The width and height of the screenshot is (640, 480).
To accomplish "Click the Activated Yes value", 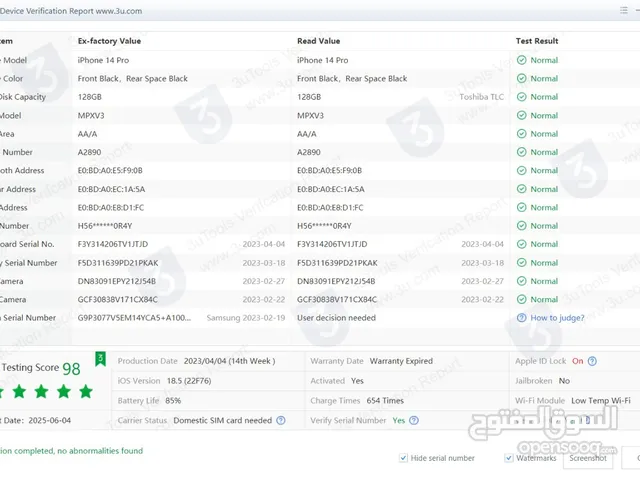I will click(357, 381).
